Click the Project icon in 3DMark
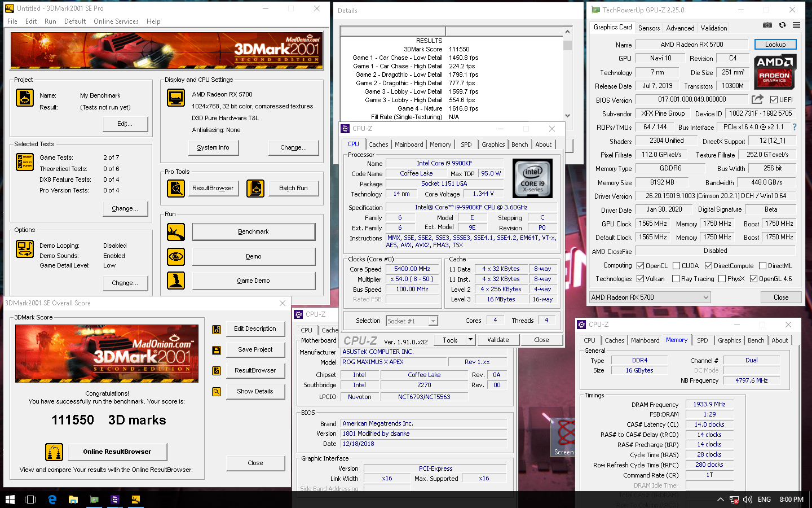Screen dimensions: 812x508 25,98
